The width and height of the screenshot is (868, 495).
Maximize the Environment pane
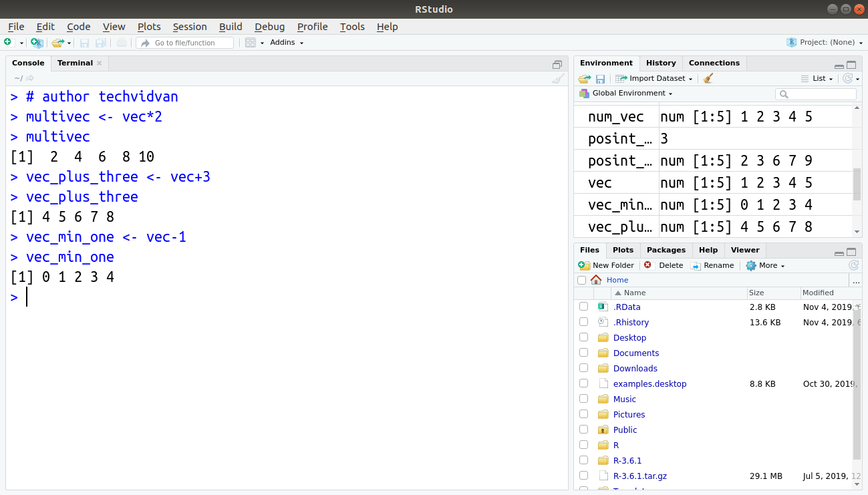(851, 65)
